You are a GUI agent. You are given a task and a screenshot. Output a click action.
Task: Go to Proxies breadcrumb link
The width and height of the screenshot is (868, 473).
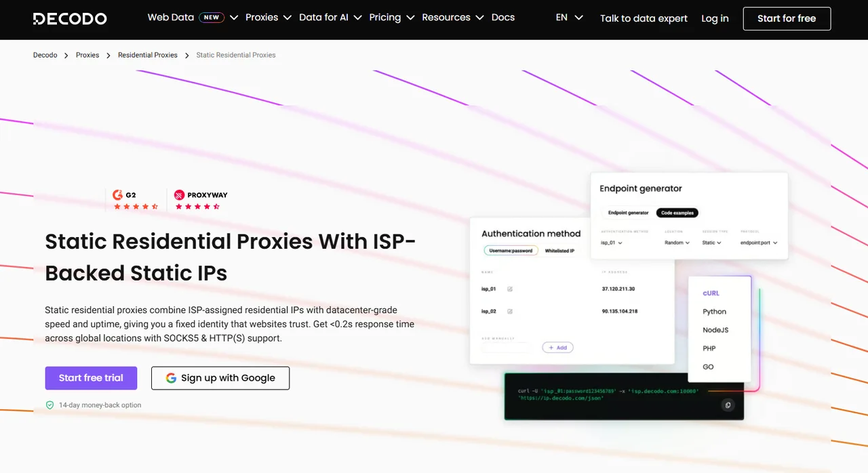tap(87, 55)
